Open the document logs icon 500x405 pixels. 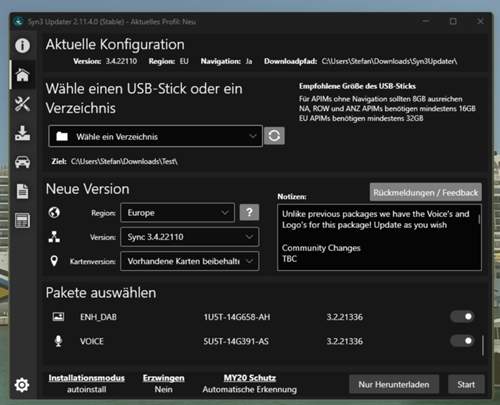tap(22, 191)
